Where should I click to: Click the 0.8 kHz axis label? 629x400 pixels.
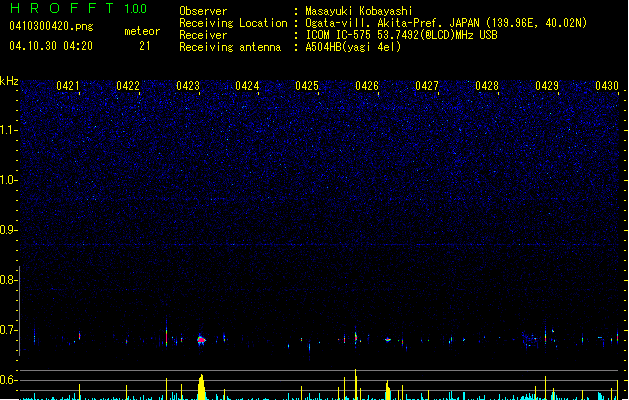(x=8, y=280)
